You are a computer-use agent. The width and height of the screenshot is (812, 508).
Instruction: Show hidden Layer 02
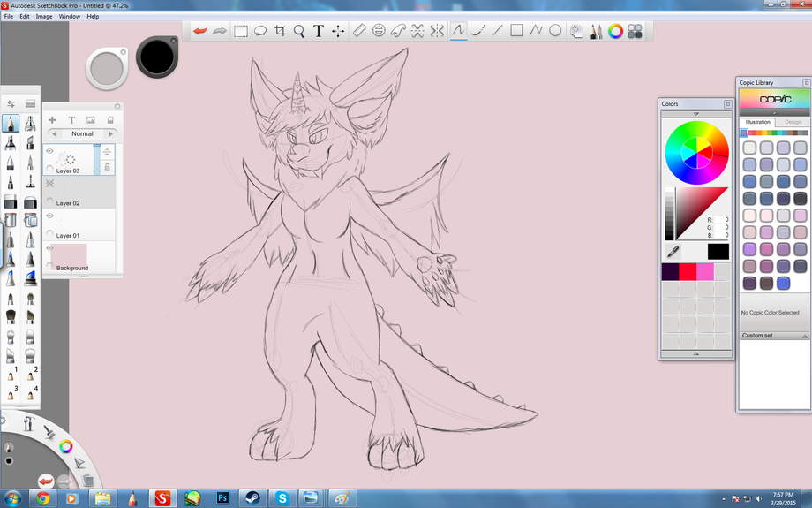click(49, 183)
